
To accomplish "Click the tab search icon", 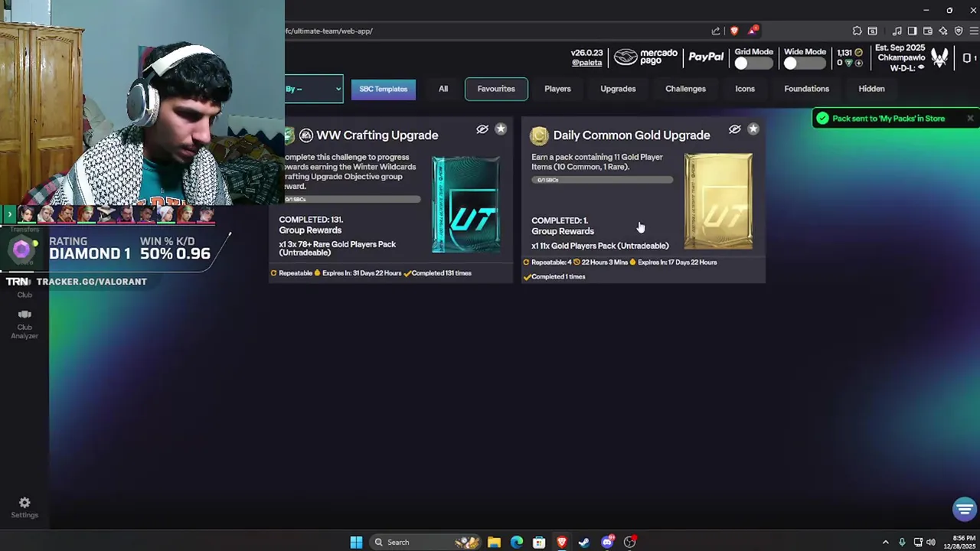I will point(872,31).
